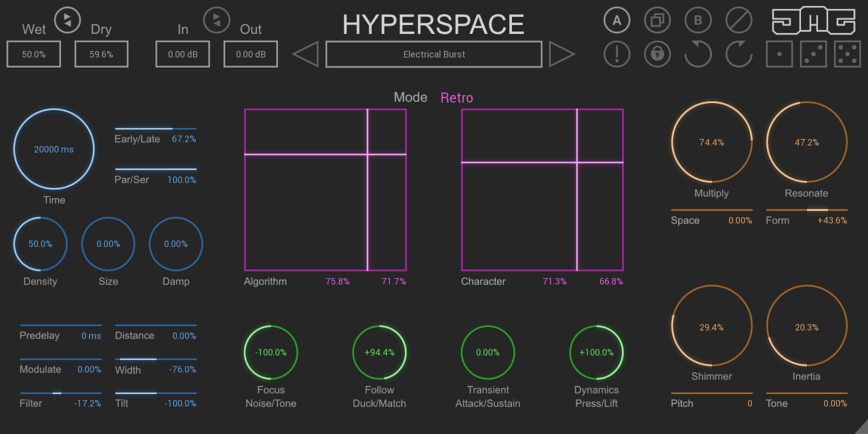Go to the previous preset with left arrow
The image size is (868, 434).
coord(305,54)
